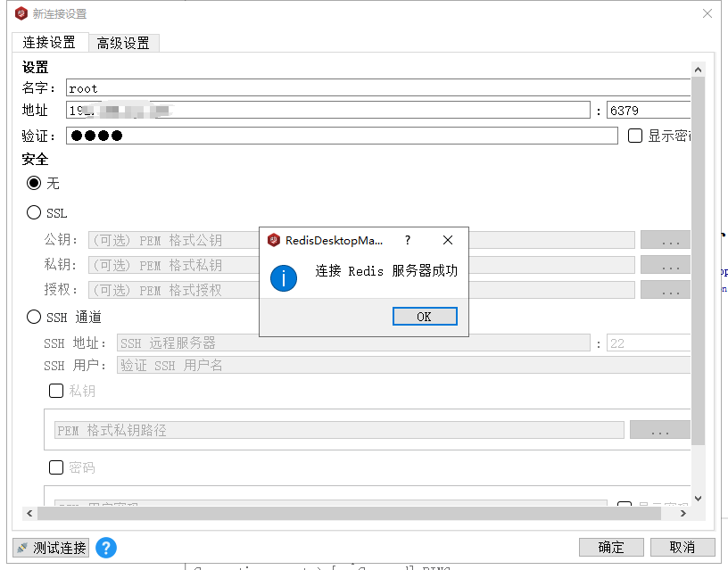This screenshot has height=570, width=728.
Task: Click the 确定 confirm button
Action: [611, 548]
